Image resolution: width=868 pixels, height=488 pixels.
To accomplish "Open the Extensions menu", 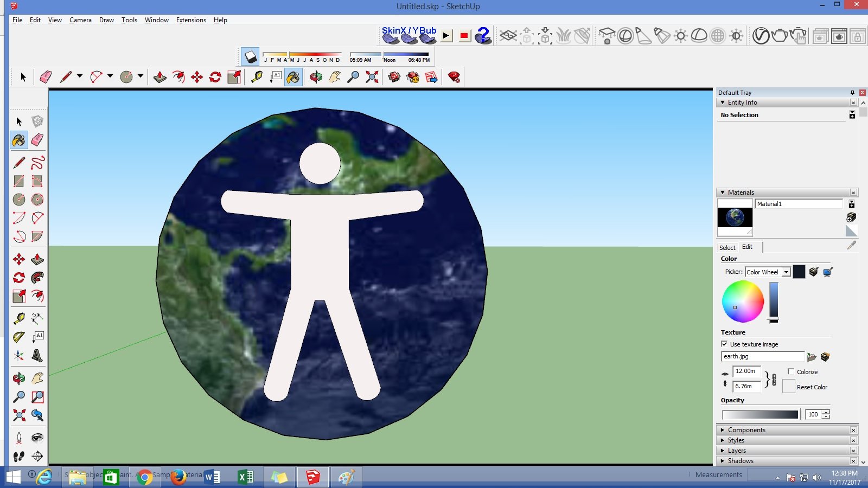I will coord(191,20).
